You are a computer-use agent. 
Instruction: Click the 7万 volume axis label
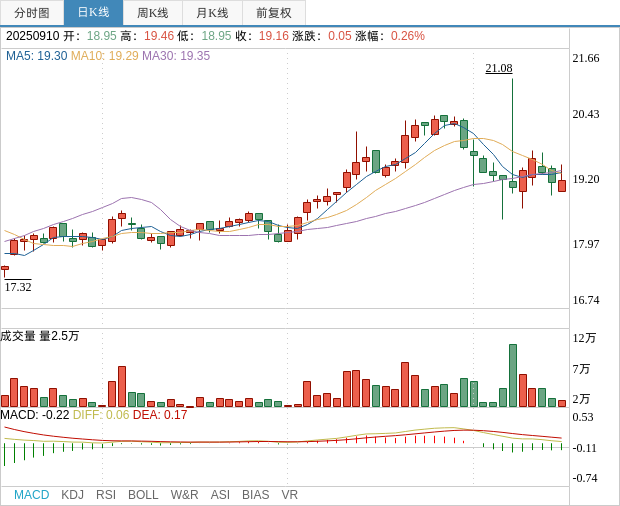point(581,369)
